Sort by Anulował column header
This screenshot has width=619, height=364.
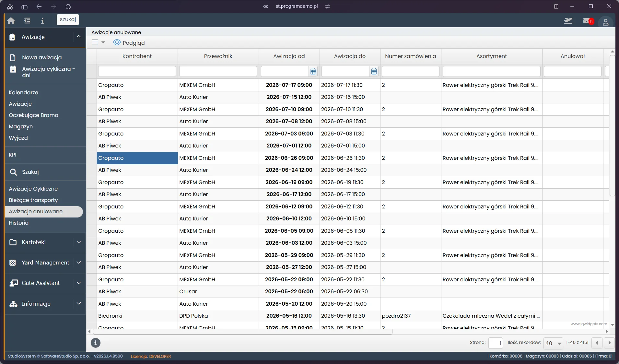coord(573,56)
